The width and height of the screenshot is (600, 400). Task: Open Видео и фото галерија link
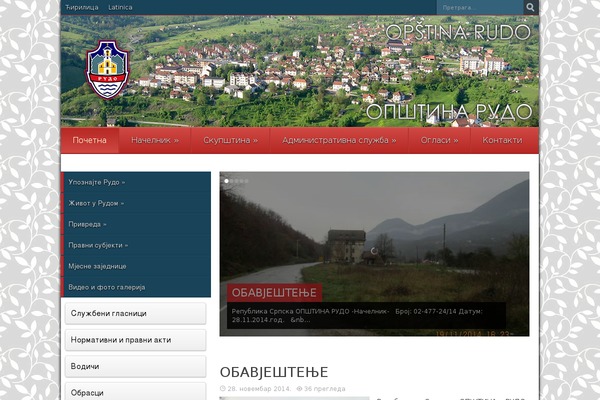(136, 287)
